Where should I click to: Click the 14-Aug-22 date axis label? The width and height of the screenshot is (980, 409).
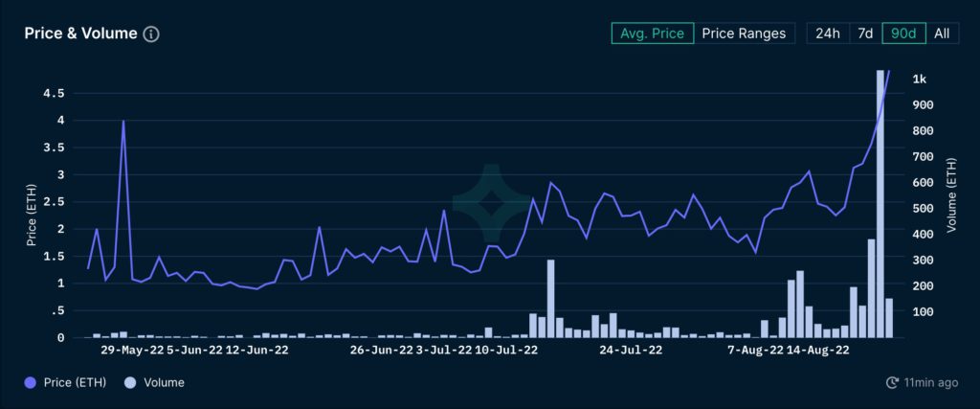pyautogui.click(x=818, y=351)
